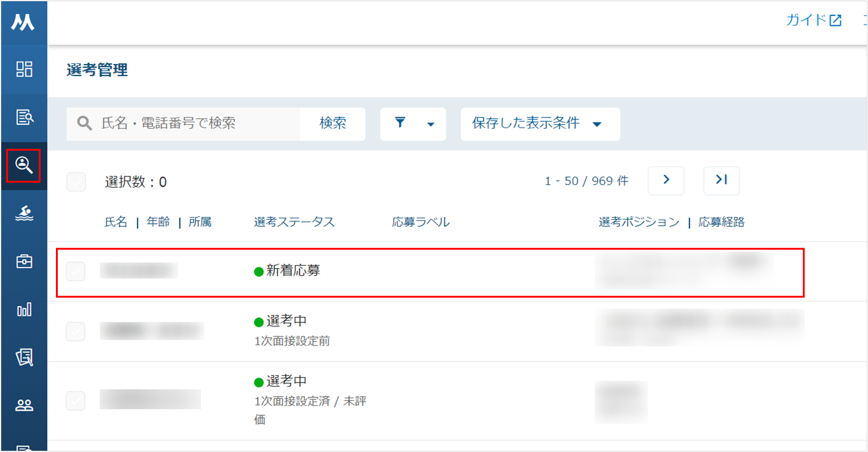Screen dimensions: 868x452
Task: Click the logo at top of sidebar
Action: pyautogui.click(x=23, y=23)
